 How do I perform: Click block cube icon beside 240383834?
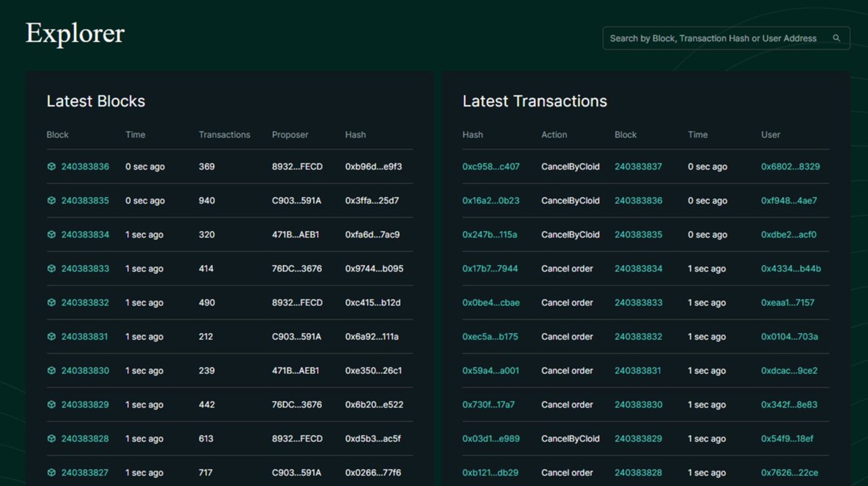(52, 234)
